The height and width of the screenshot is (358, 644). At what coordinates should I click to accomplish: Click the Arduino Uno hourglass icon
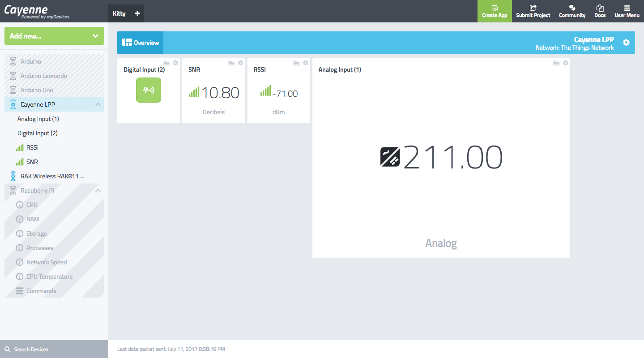[13, 90]
